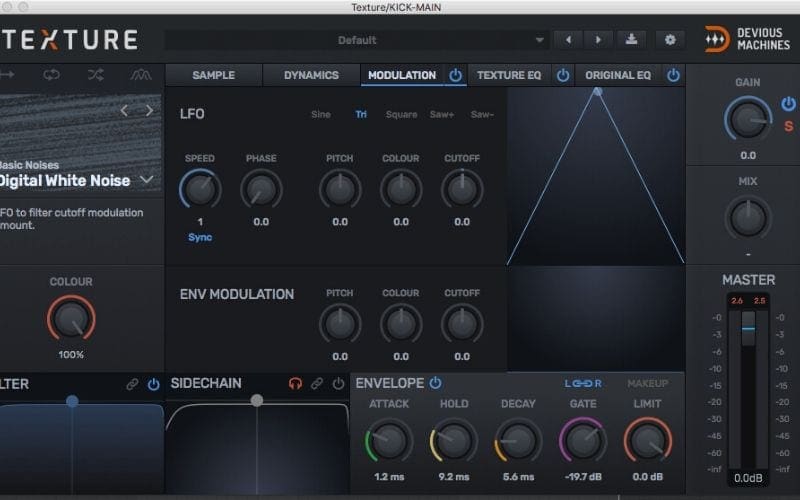Save the preset with the download icon
This screenshot has height=500, width=800.
pyautogui.click(x=631, y=40)
